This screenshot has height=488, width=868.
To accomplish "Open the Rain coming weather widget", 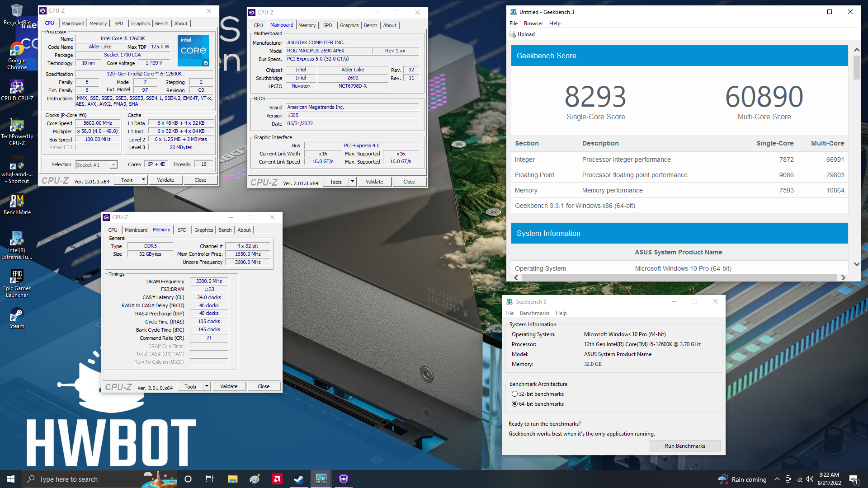I will tap(742, 479).
